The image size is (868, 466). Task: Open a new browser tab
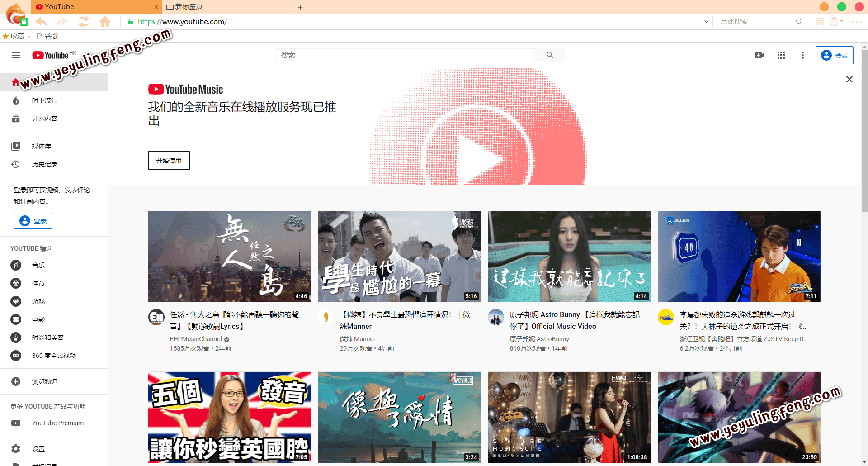click(x=300, y=7)
